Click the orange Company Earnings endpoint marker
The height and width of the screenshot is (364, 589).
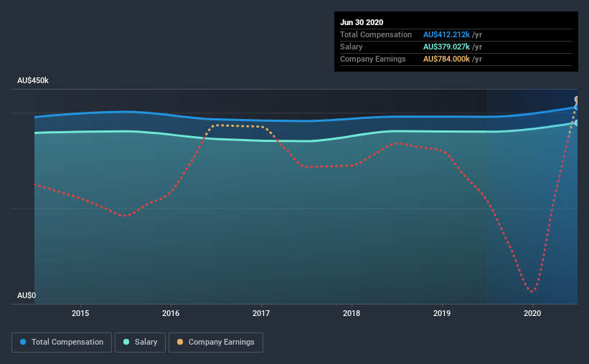tap(576, 100)
